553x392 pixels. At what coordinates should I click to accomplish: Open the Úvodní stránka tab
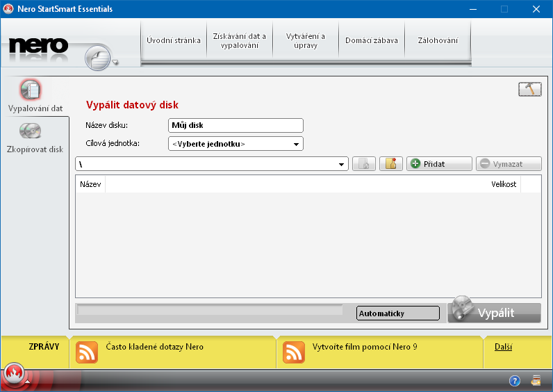tap(173, 40)
